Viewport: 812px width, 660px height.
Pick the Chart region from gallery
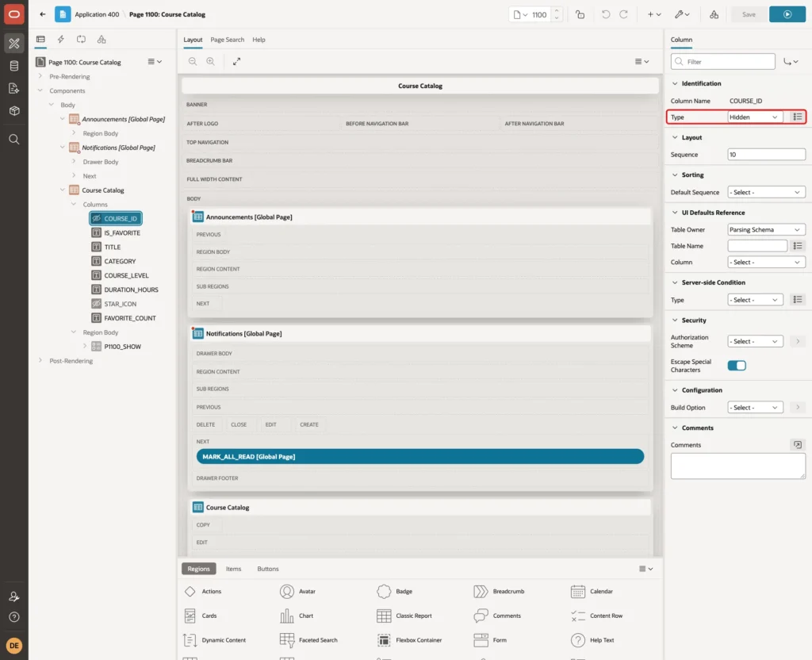[x=297, y=616]
